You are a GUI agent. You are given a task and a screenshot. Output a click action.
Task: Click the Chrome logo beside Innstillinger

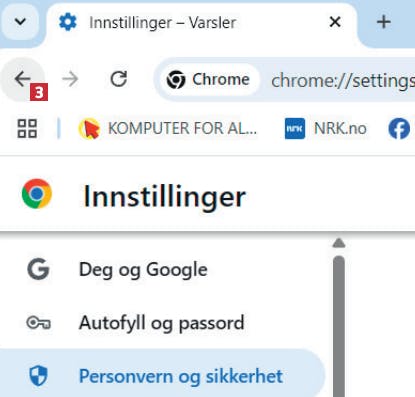point(37,194)
